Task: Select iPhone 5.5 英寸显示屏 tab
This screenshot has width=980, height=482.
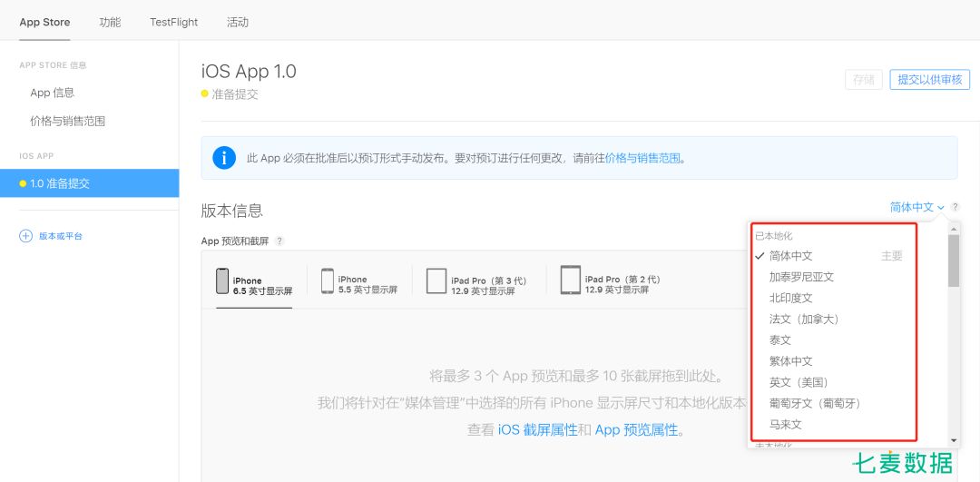Action: click(x=358, y=281)
